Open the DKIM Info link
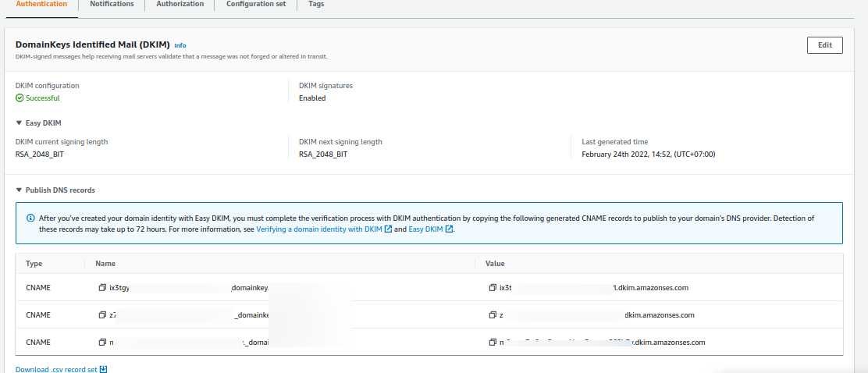The height and width of the screenshot is (373, 868). [180, 45]
